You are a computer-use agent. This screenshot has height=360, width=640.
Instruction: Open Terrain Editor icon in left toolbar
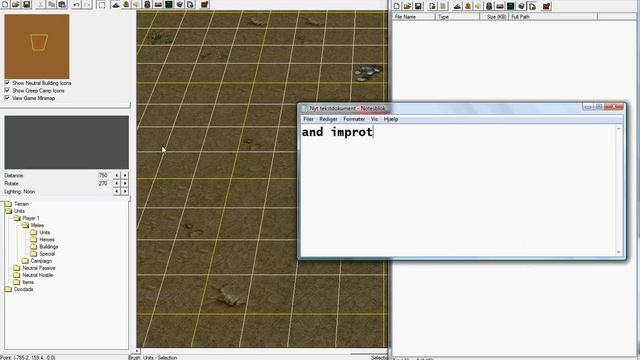point(116,4)
